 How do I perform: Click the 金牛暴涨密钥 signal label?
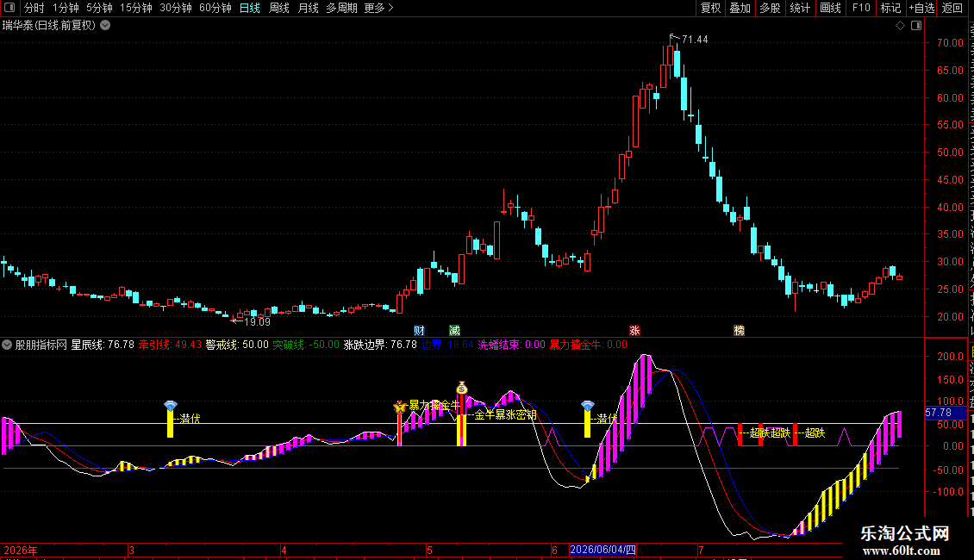click(506, 414)
